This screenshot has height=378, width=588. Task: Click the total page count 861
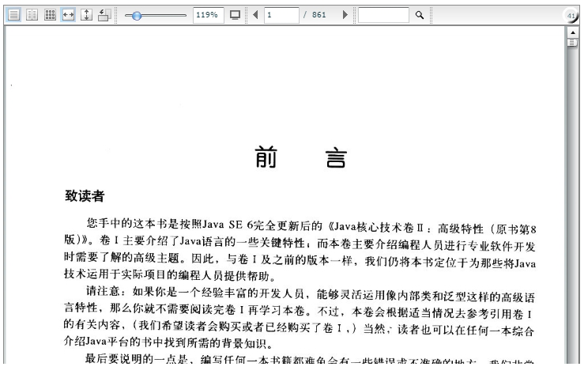[318, 15]
